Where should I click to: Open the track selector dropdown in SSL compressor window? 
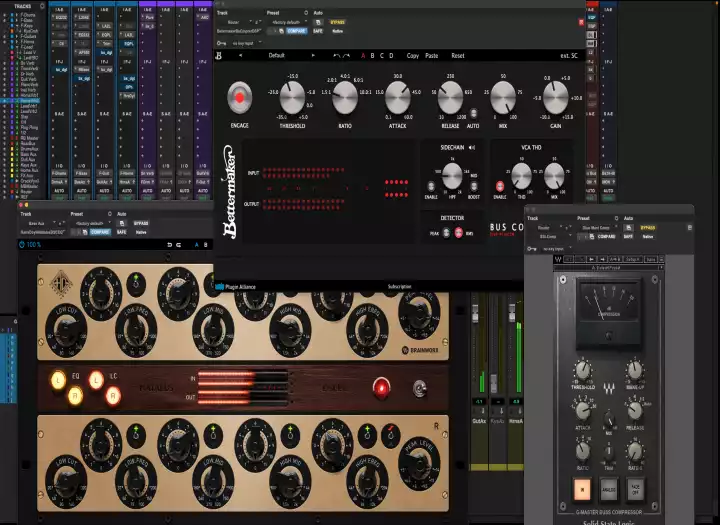click(x=547, y=228)
